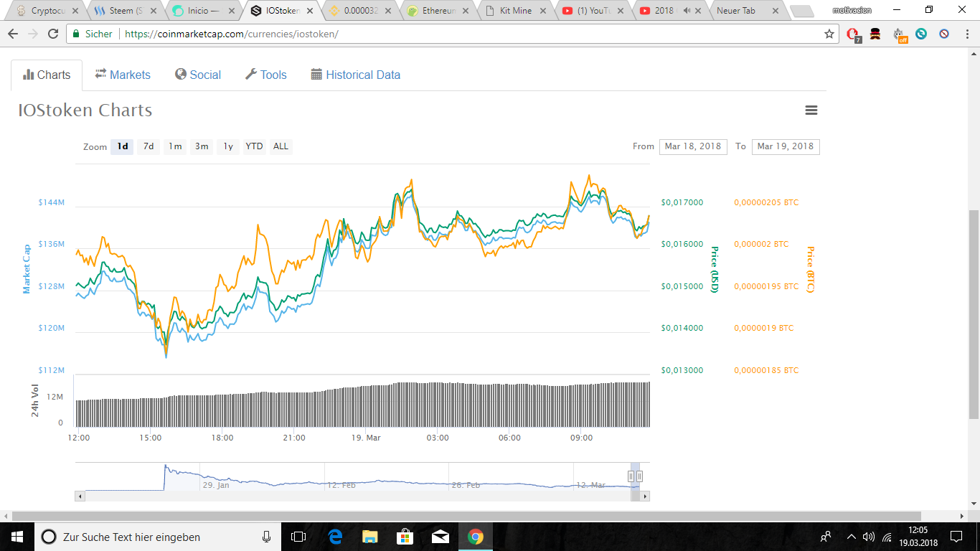Open Microsoft Store from the taskbar
The height and width of the screenshot is (551, 980).
[405, 537]
